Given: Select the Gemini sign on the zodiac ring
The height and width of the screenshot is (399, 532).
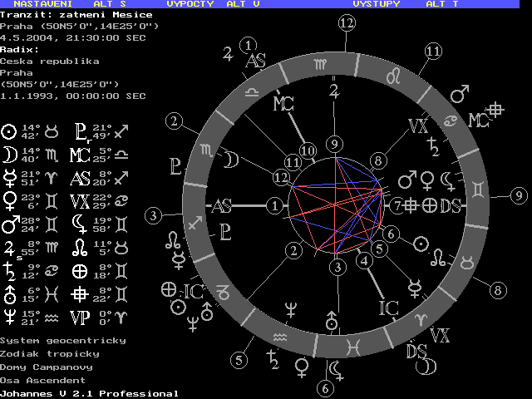Looking at the screenshot, I should pyautogui.click(x=480, y=190).
